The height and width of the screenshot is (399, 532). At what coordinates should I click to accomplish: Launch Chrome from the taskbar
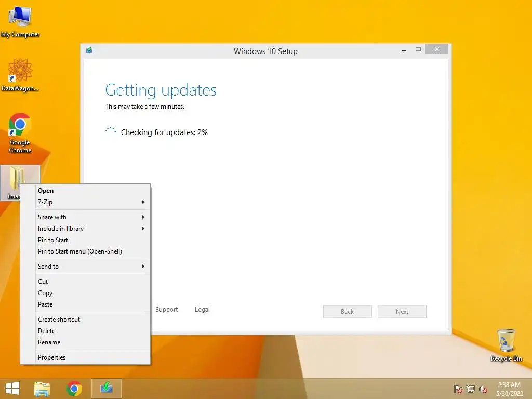click(x=74, y=389)
